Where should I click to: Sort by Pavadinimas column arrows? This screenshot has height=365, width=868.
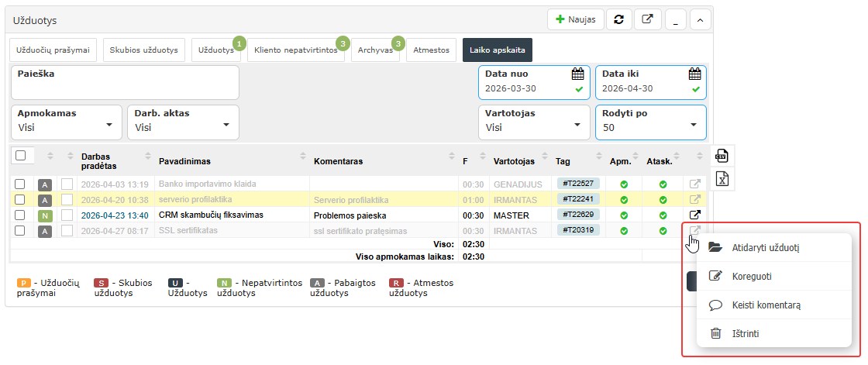(x=303, y=156)
